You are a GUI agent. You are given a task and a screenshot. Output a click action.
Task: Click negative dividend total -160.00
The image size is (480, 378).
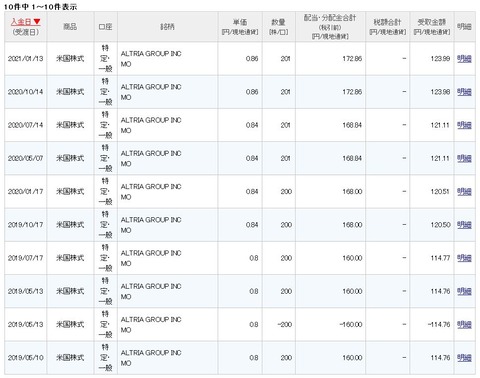click(x=351, y=324)
